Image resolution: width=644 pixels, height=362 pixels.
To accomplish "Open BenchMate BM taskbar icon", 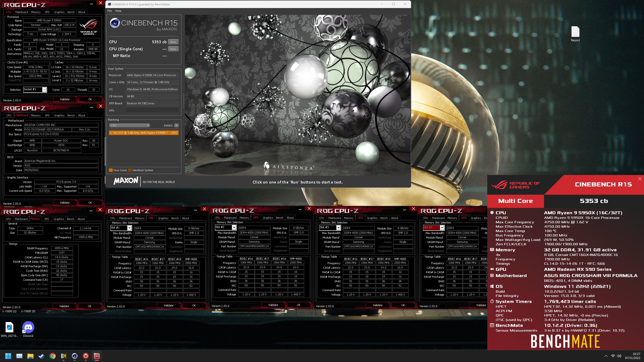I will point(64,356).
